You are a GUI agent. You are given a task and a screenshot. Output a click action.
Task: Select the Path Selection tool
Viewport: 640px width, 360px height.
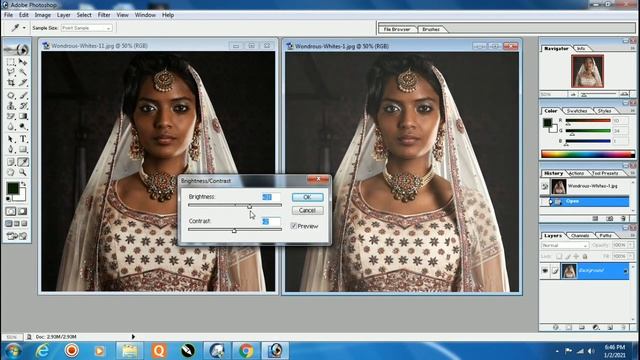[11, 139]
